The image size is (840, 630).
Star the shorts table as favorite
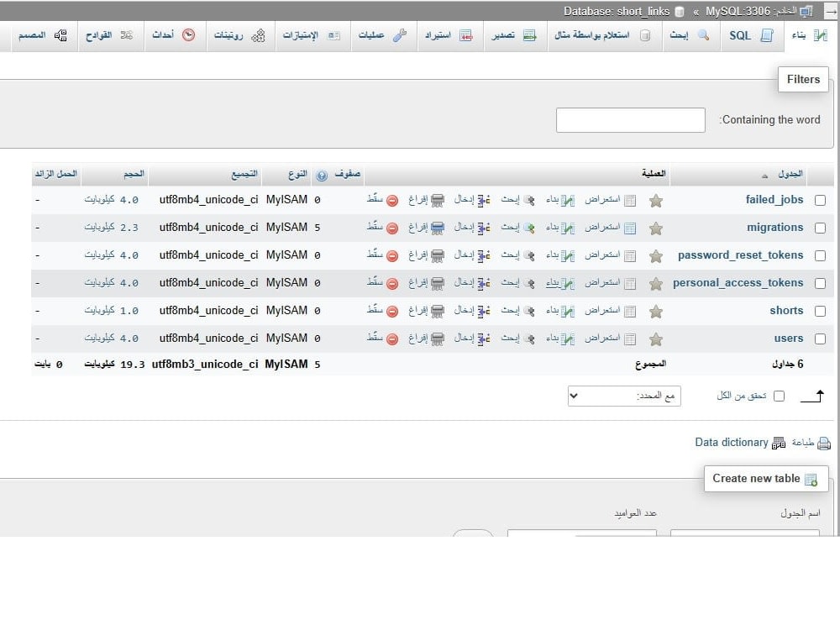[656, 312]
